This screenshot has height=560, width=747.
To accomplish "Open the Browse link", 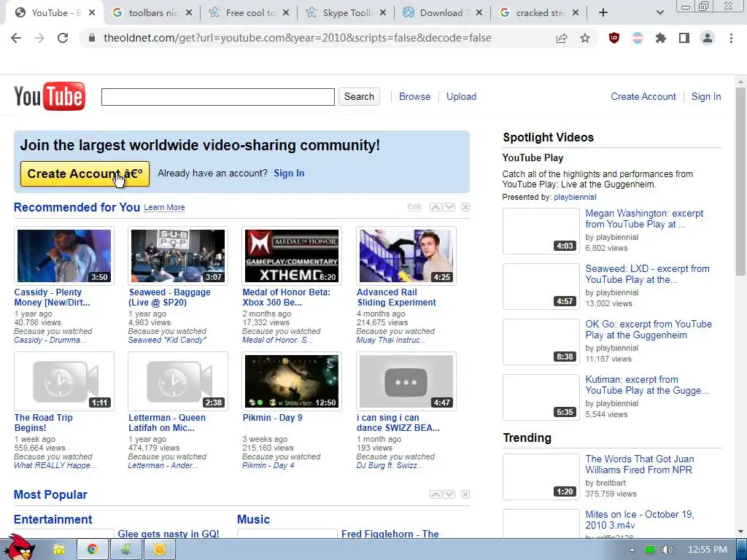I will 414,97.
